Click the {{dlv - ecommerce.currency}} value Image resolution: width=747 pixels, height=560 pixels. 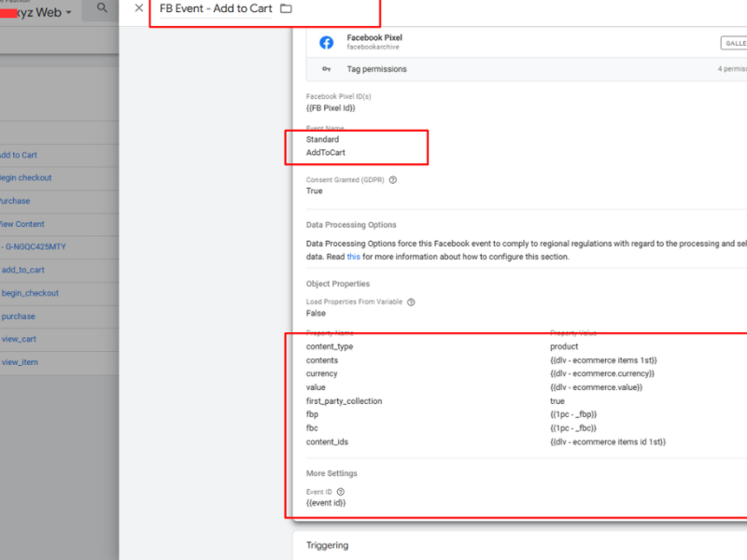[602, 374]
